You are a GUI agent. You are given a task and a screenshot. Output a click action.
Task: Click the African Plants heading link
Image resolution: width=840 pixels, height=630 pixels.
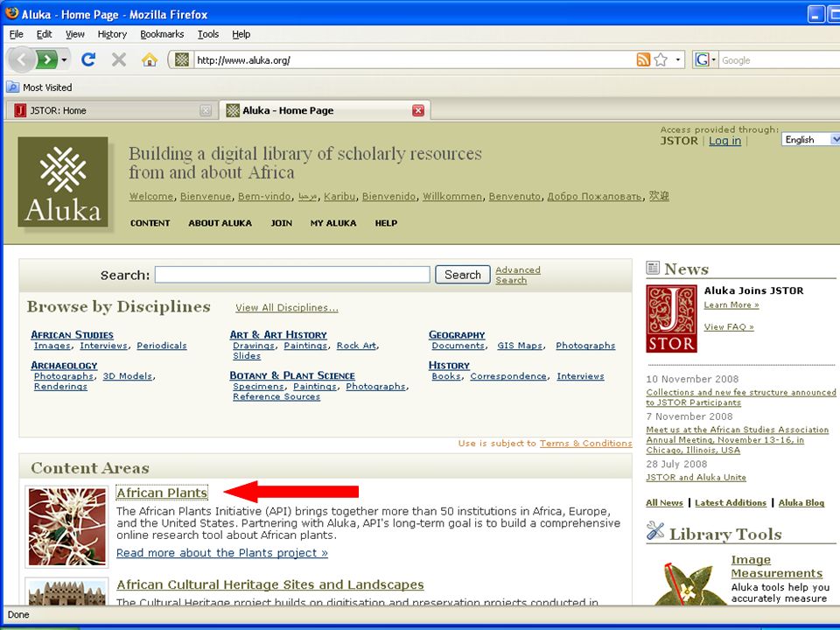click(162, 493)
